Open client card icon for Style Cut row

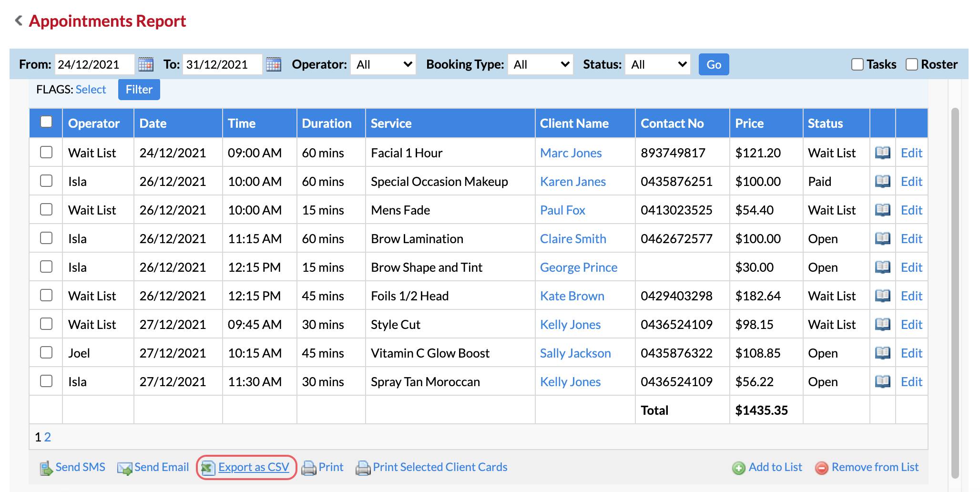[883, 324]
